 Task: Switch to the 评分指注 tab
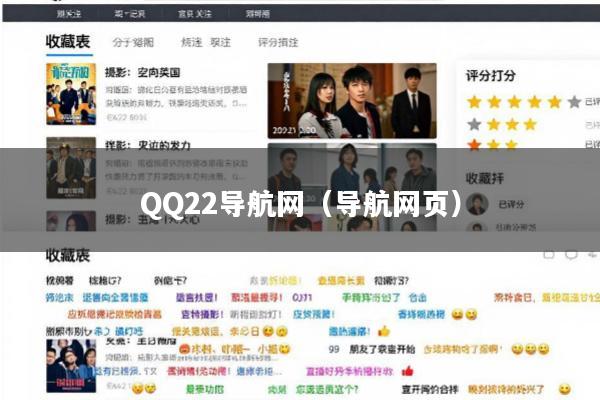[278, 42]
